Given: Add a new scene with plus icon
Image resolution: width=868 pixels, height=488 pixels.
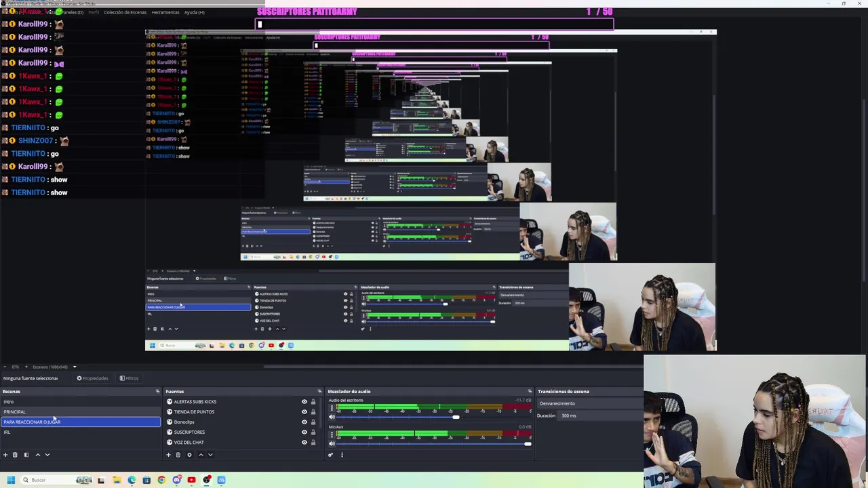Looking at the screenshot, I should point(5,455).
